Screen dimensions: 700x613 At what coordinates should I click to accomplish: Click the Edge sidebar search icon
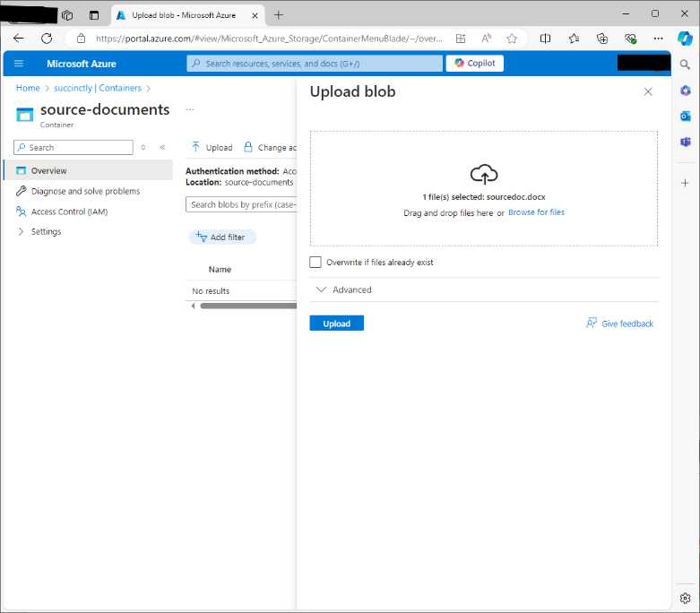tap(685, 65)
